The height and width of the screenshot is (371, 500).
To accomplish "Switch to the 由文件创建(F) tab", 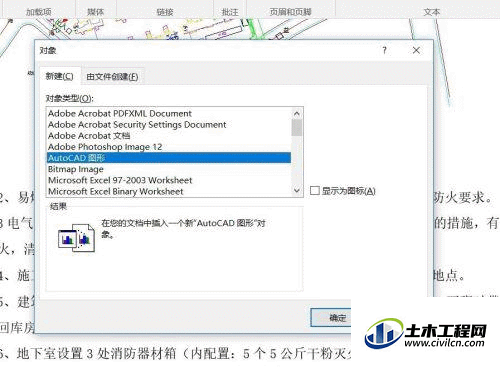I will coord(112,77).
